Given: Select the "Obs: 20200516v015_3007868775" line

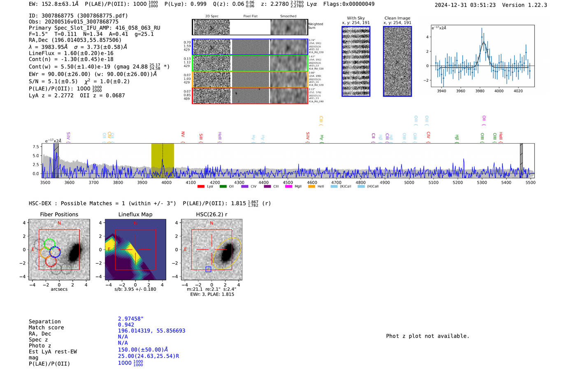Looking at the screenshot, I should tap(74, 22).
